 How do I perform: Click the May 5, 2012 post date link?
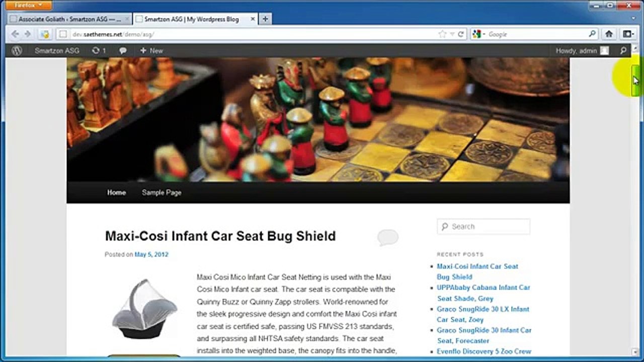click(x=151, y=254)
